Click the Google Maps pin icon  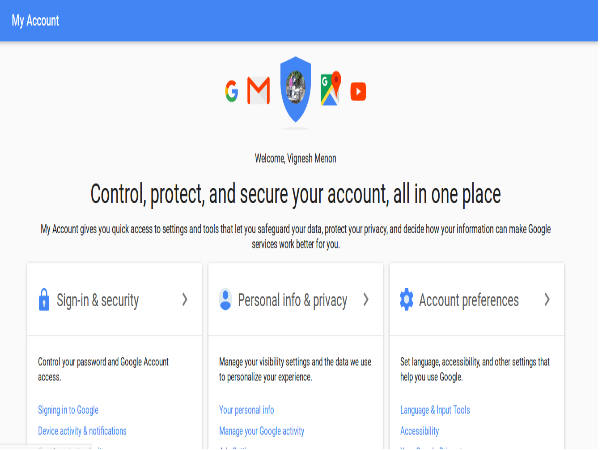click(331, 89)
